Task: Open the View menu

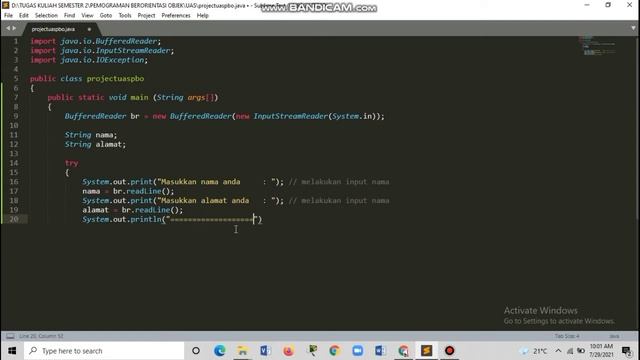Action: 87,16
